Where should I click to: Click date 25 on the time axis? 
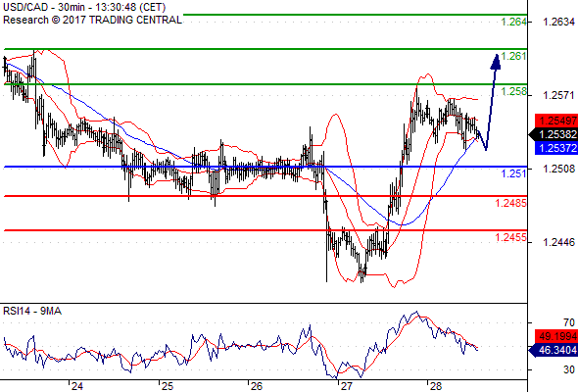[168, 386]
